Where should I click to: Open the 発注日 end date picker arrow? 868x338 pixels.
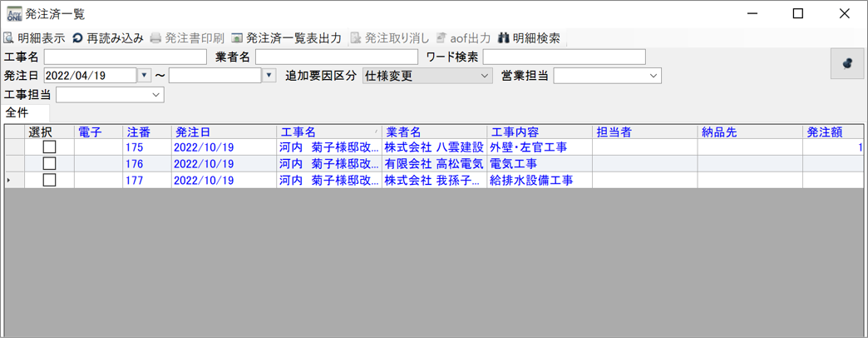pos(269,76)
